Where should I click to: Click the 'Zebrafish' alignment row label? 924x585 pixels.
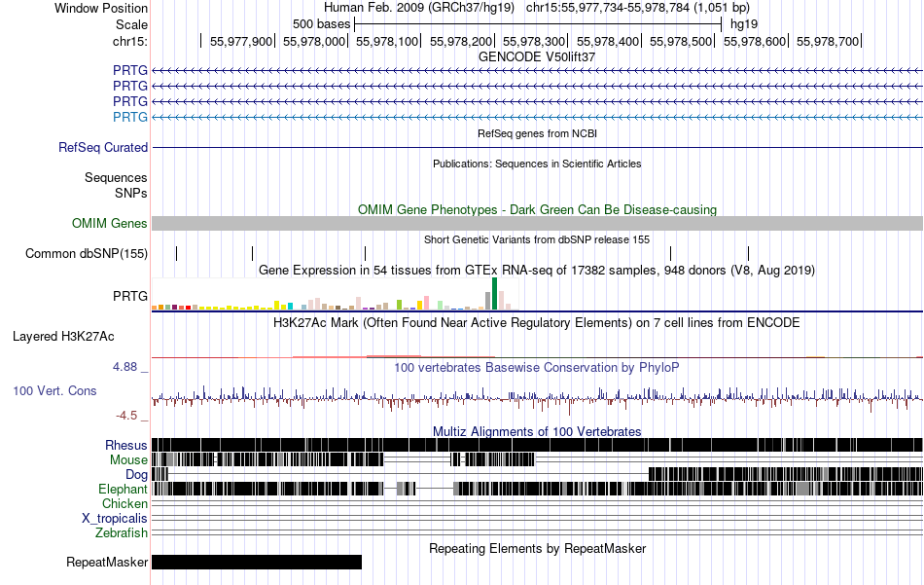point(122,533)
